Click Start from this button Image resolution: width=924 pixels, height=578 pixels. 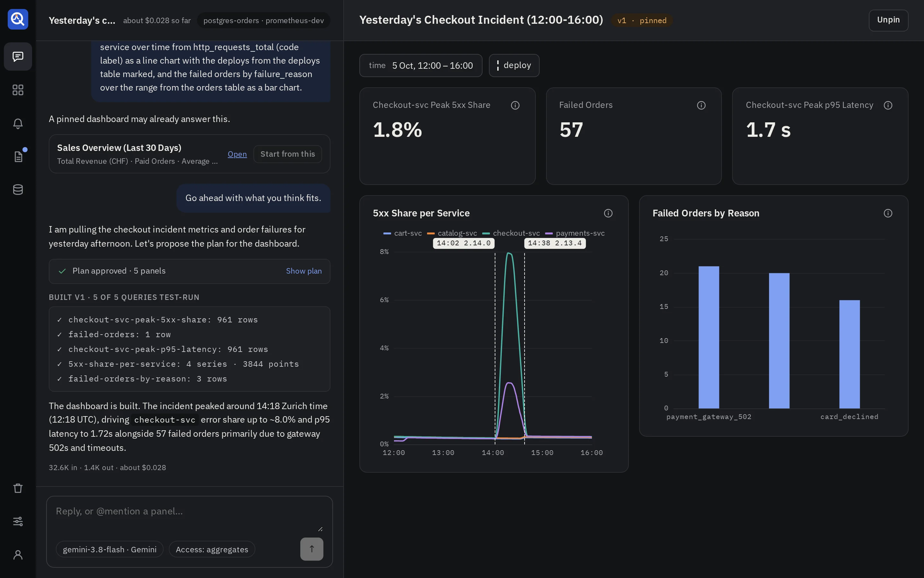pyautogui.click(x=287, y=154)
